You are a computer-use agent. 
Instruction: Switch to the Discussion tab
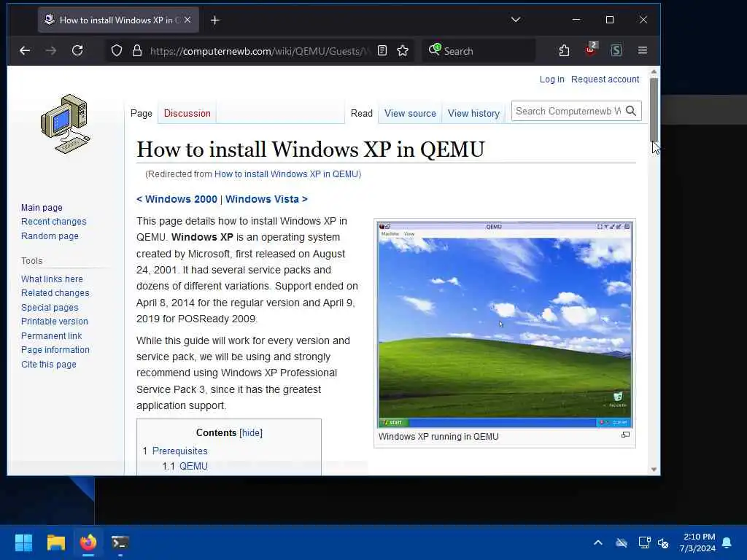coord(187,113)
